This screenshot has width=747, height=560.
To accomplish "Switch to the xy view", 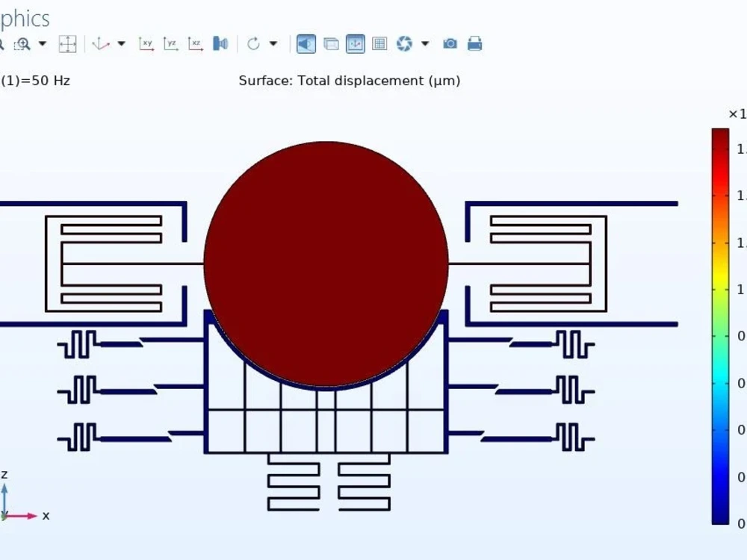I will 146,44.
